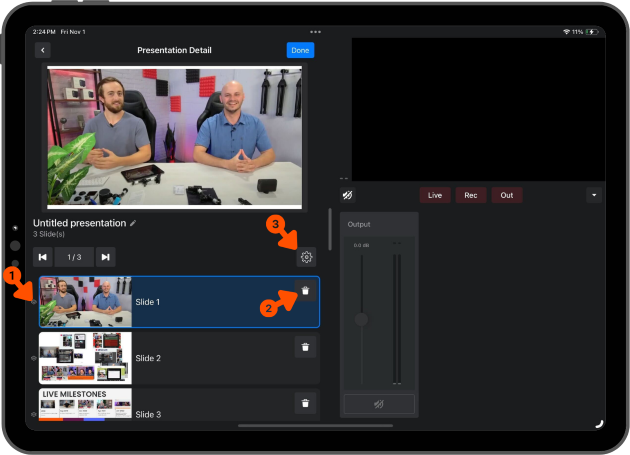Select the Slide 2 thumbnail
This screenshot has height=455, width=630.
(x=86, y=358)
